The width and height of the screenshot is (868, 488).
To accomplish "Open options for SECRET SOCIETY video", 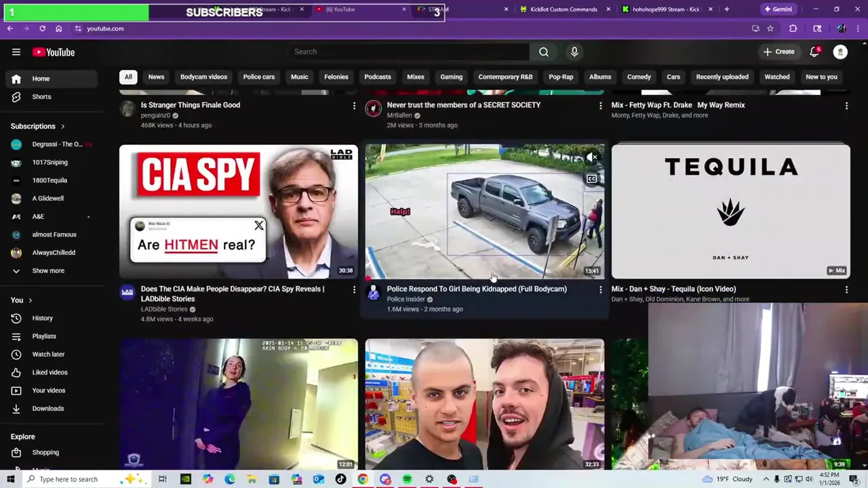I will click(x=600, y=106).
